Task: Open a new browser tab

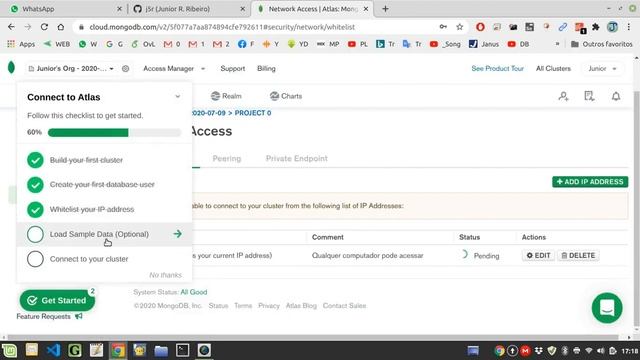Action: click(x=385, y=9)
